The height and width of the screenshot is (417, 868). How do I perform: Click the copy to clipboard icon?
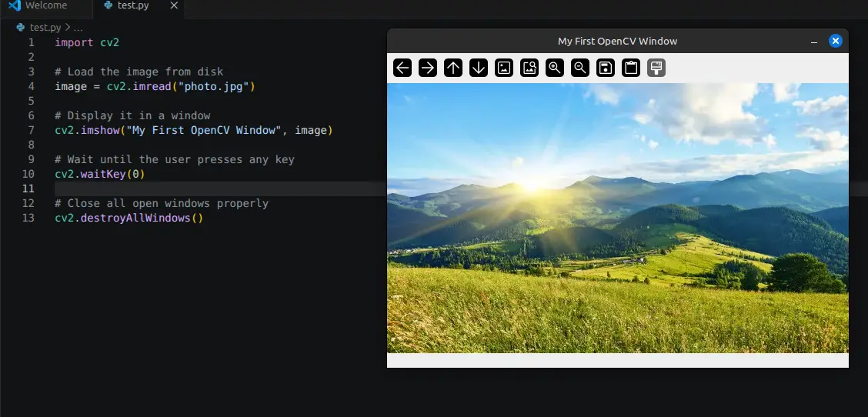click(631, 68)
